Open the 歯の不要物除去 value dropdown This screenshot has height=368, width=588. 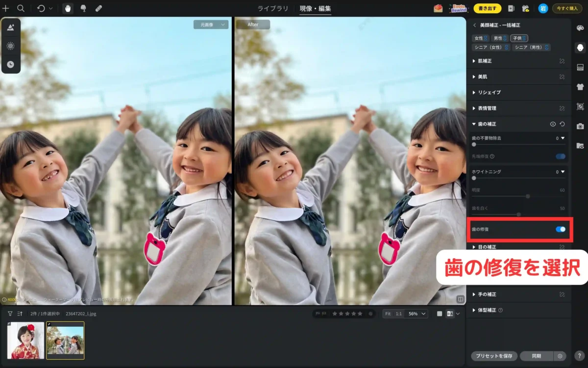pos(563,138)
